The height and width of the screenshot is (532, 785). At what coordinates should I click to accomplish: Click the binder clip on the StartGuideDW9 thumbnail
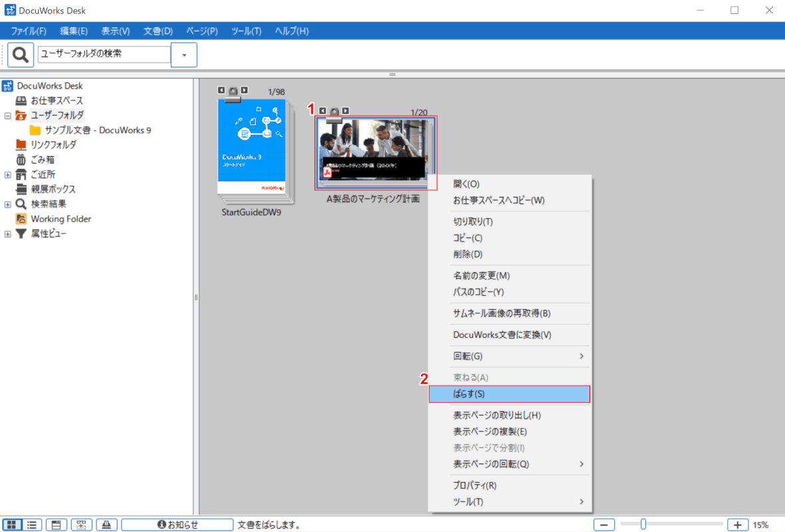pyautogui.click(x=233, y=92)
